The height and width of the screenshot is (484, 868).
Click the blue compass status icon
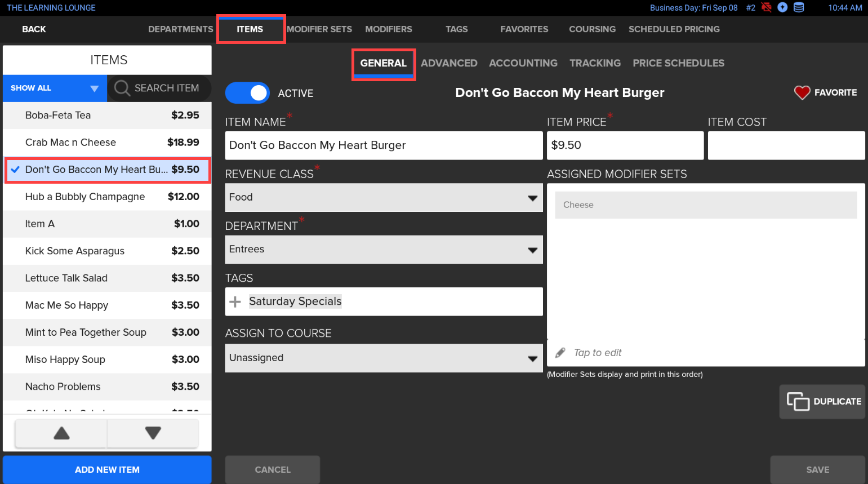pos(782,7)
